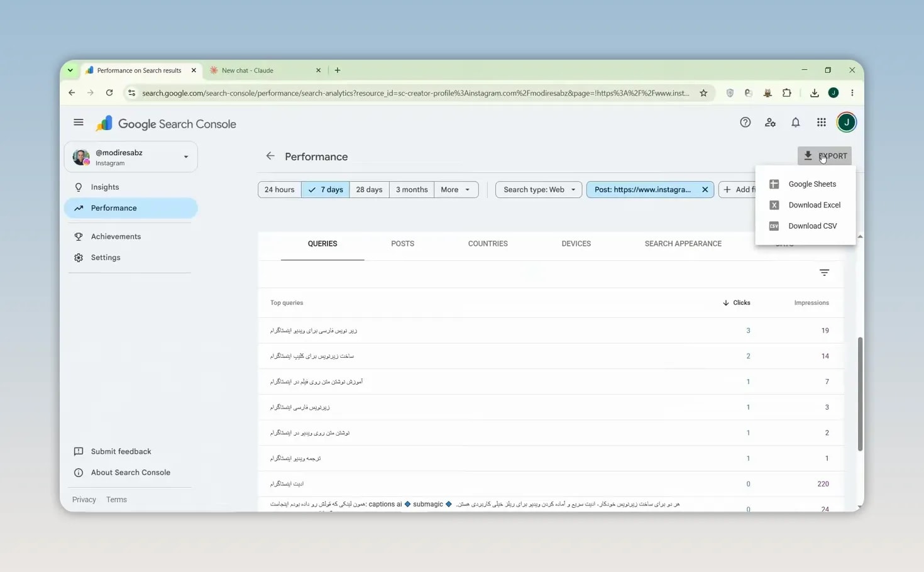Click the site info icon in address bar

tap(131, 93)
